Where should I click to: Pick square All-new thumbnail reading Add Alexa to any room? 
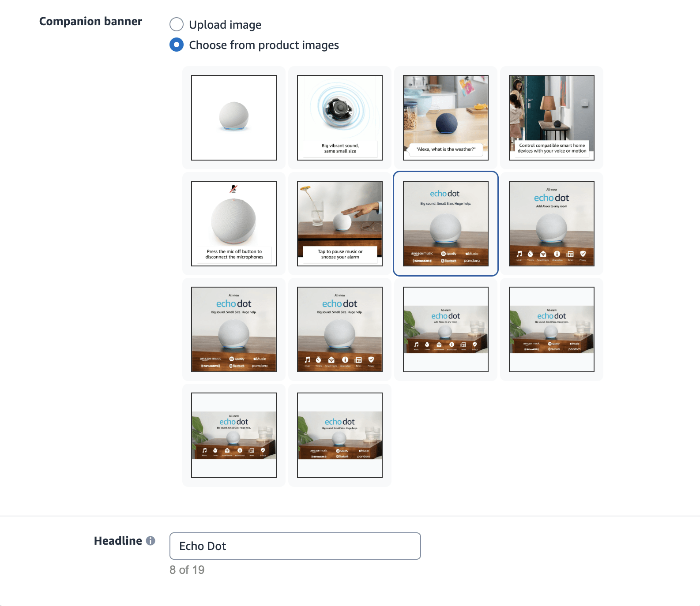coord(552,224)
